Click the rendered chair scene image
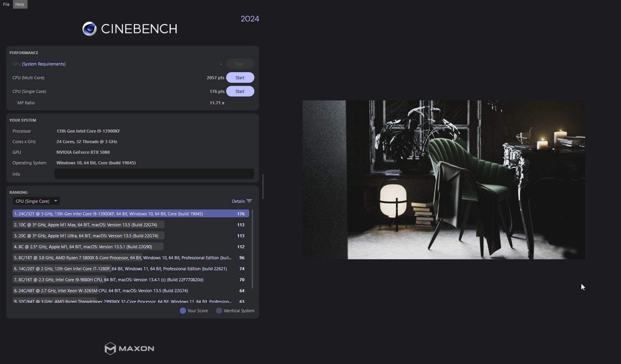This screenshot has height=364, width=621. [x=444, y=180]
